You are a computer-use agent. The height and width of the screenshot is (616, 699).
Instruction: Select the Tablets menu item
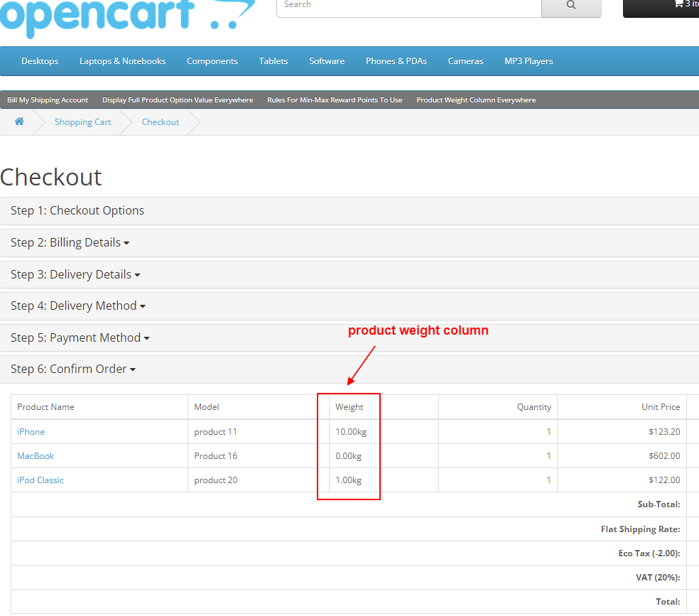click(273, 61)
